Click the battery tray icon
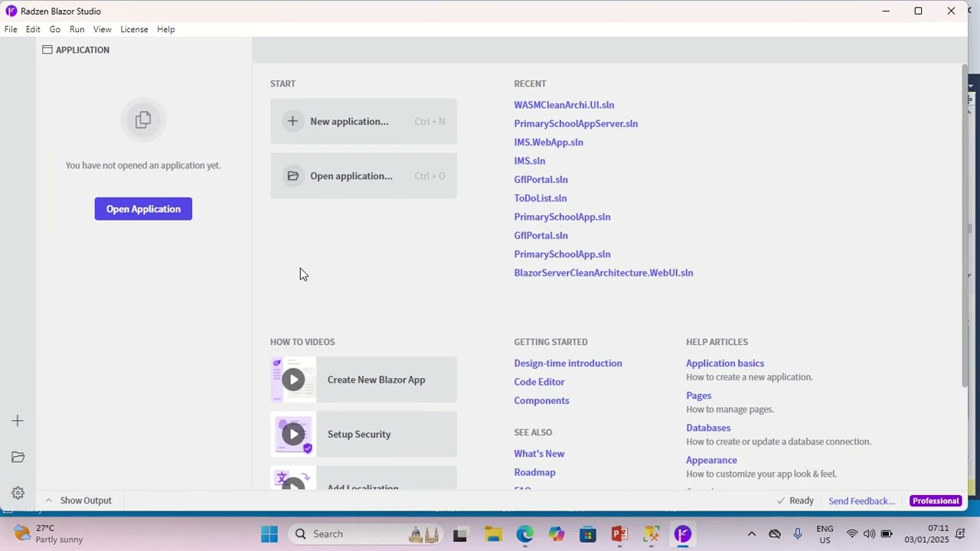This screenshot has width=980, height=551. pyautogui.click(x=887, y=534)
